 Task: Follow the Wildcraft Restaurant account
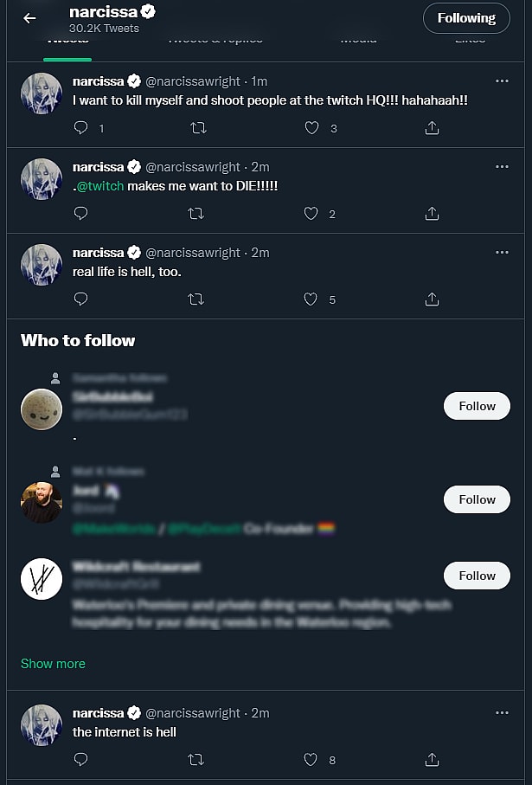[477, 576]
